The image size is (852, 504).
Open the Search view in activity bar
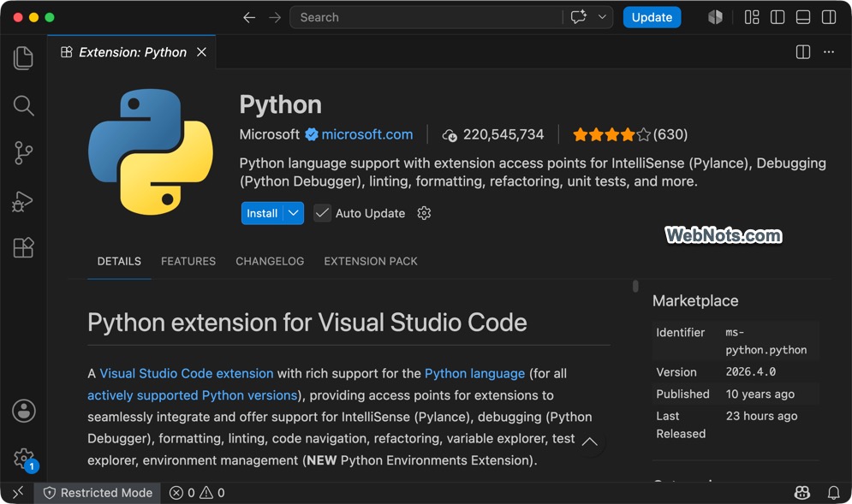click(x=23, y=105)
